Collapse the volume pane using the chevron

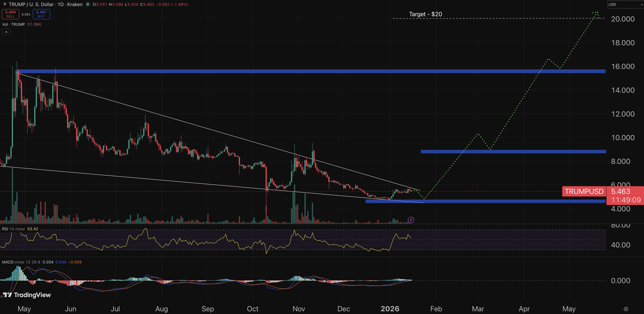coord(6,32)
